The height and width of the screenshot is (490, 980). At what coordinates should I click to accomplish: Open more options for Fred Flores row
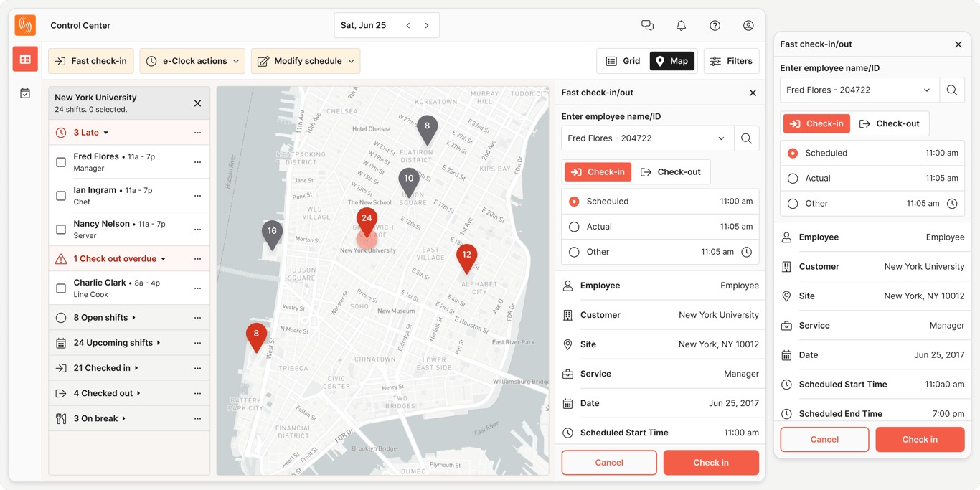click(197, 162)
